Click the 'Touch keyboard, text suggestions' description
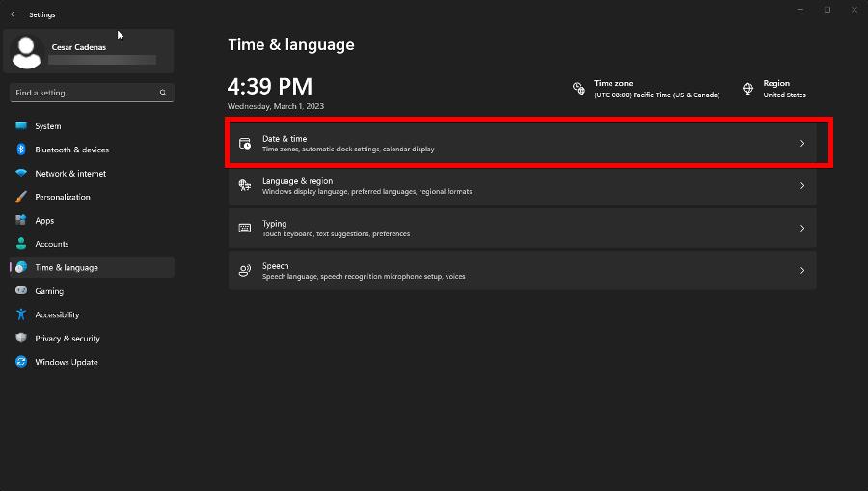The width and height of the screenshot is (868, 491). (336, 234)
